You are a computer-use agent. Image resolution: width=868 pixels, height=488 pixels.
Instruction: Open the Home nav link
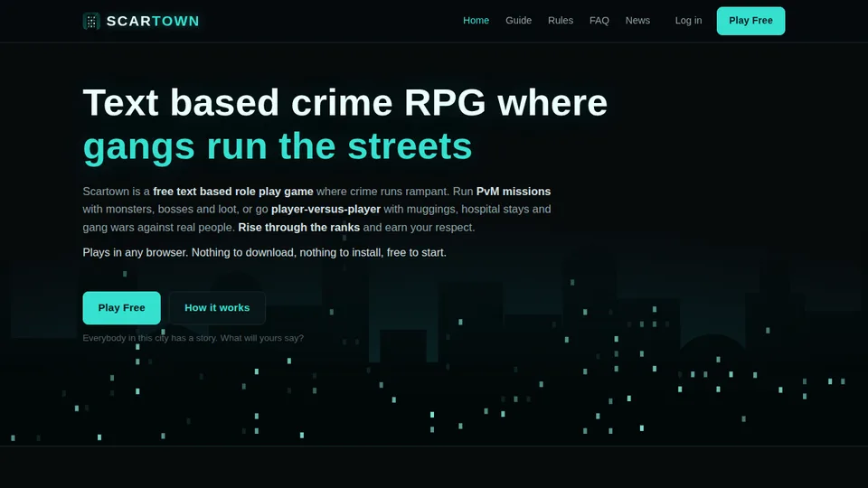[476, 21]
